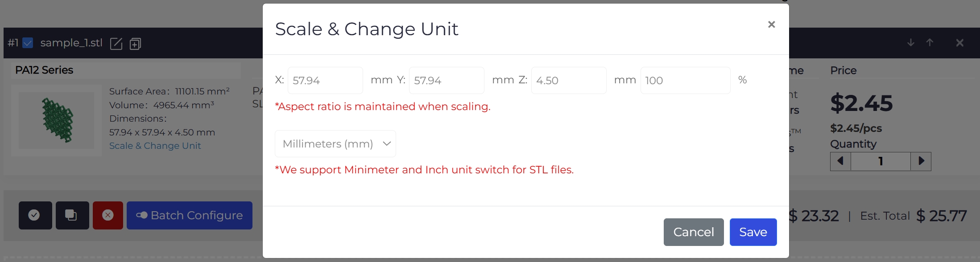This screenshot has width=980, height=262.
Task: Open the Scale & Change Unit link
Action: (x=155, y=146)
